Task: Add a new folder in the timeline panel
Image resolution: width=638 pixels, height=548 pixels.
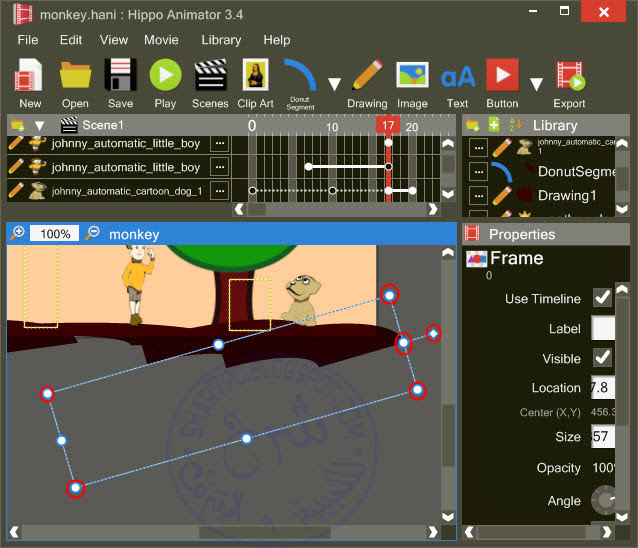Action: point(17,125)
